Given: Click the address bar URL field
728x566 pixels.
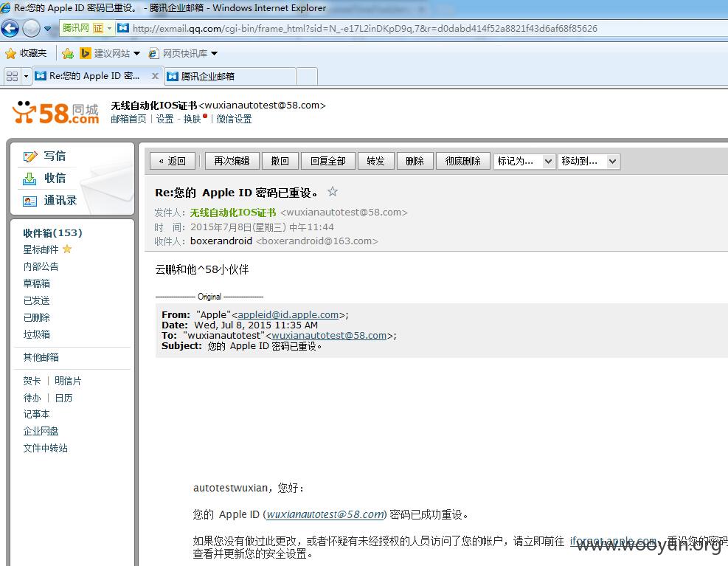Looking at the screenshot, I should coord(365,28).
